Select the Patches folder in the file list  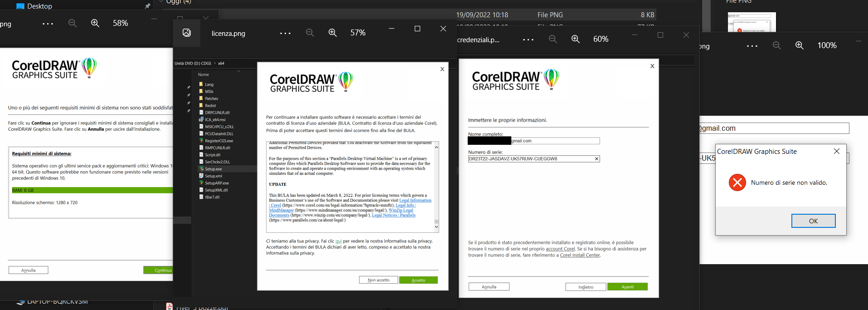tap(211, 98)
